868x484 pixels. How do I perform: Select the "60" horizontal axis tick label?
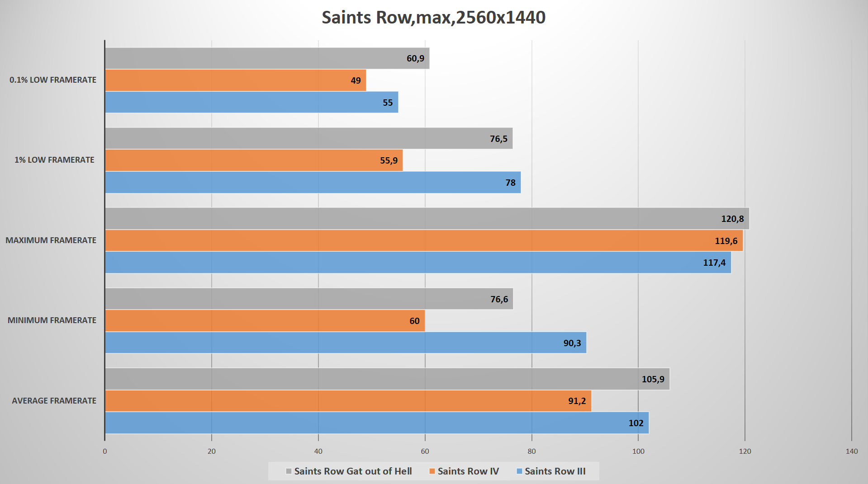click(425, 451)
